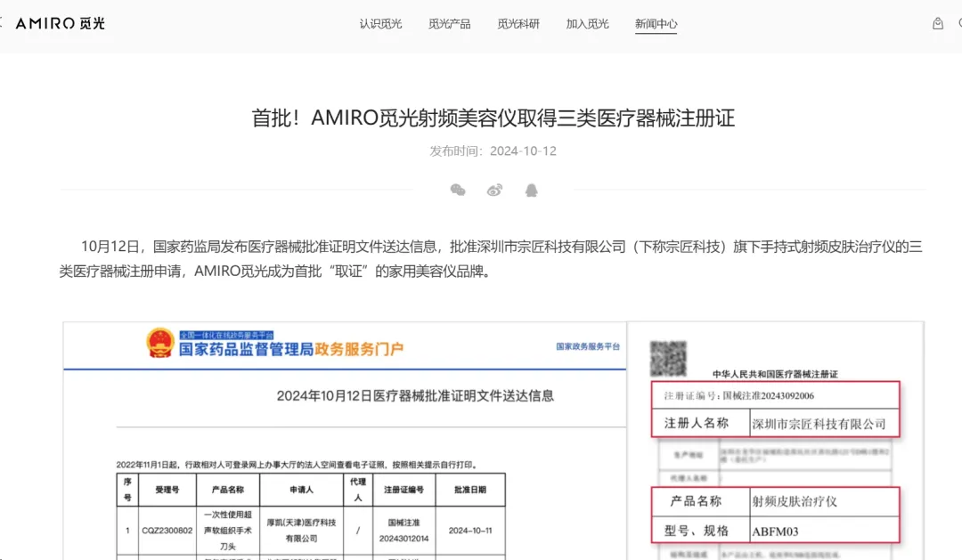Click model value ABFM03
Image resolution: width=962 pixels, height=560 pixels.
[x=776, y=532]
